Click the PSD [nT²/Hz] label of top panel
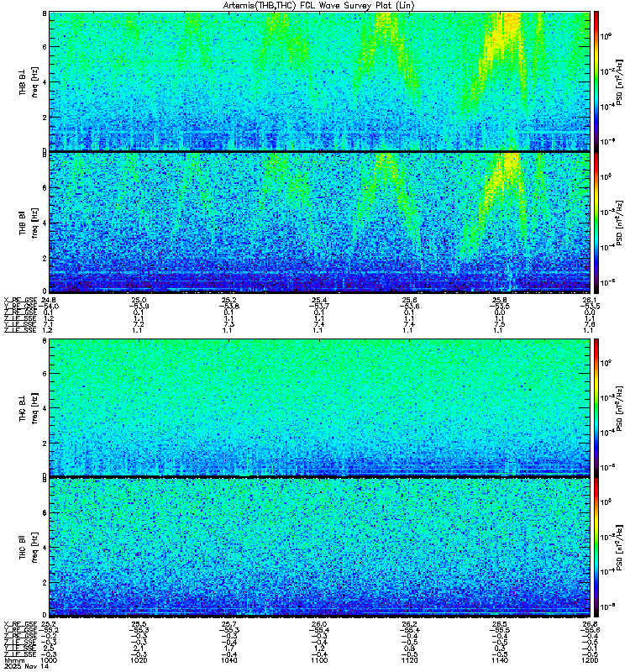 pos(619,81)
